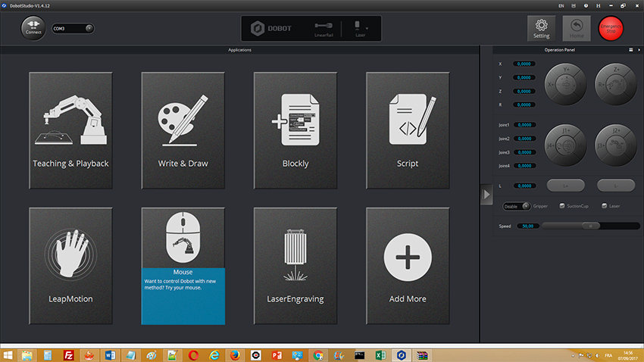Click the L+ linear rail button
This screenshot has width=644, height=362.
pos(565,186)
